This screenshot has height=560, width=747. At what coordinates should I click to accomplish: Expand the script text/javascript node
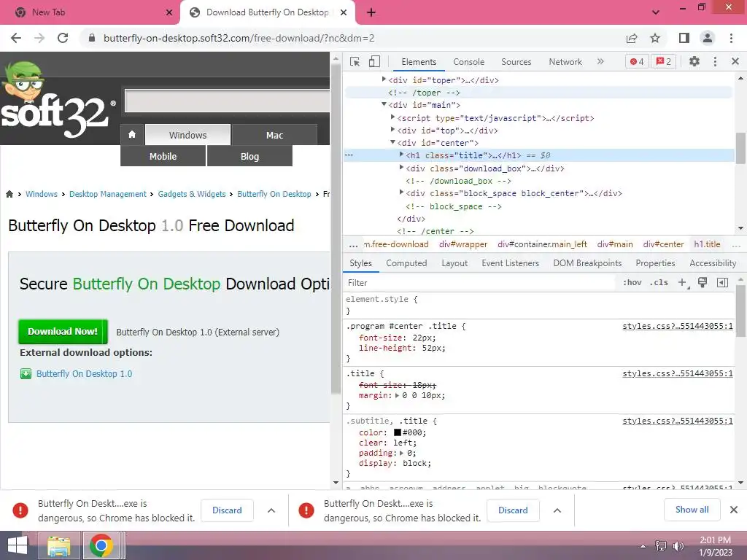(x=392, y=117)
